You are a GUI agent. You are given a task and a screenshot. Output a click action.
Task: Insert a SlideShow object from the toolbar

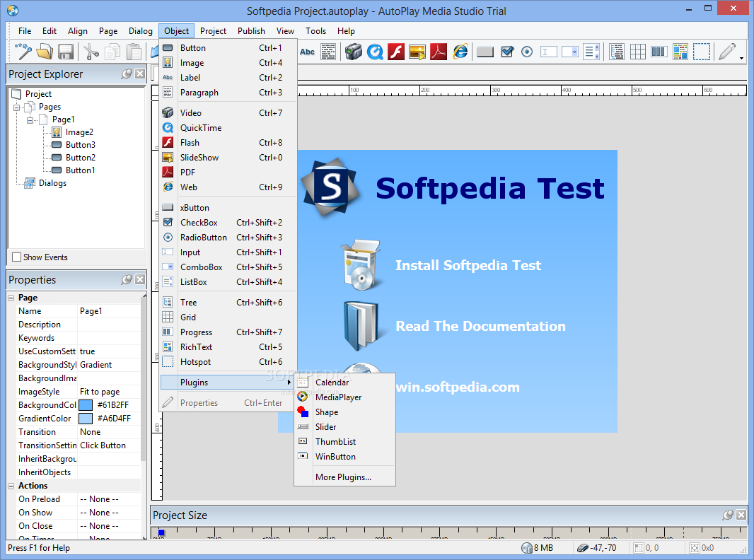pyautogui.click(x=417, y=52)
